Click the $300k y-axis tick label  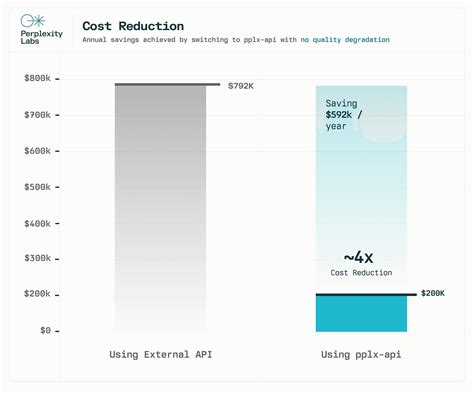pyautogui.click(x=37, y=258)
